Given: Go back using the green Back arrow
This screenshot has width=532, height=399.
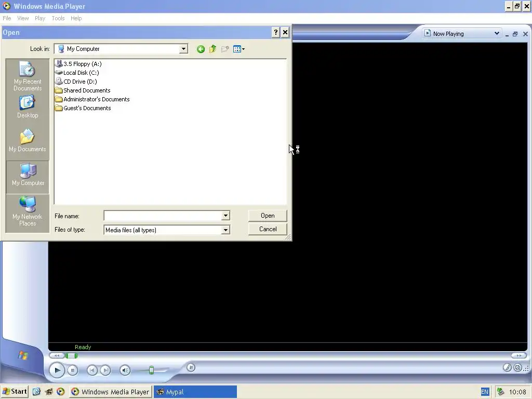Looking at the screenshot, I should click(201, 49).
